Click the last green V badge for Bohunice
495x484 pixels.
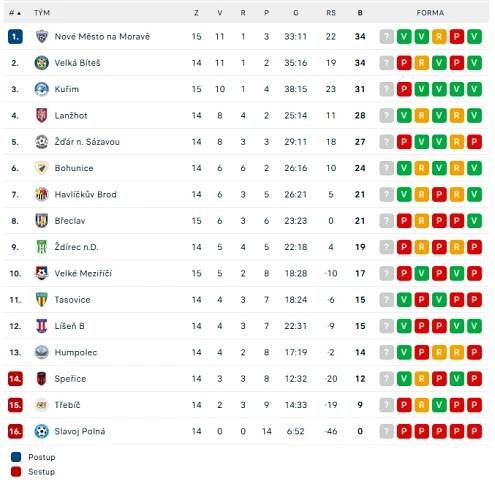coord(474,168)
